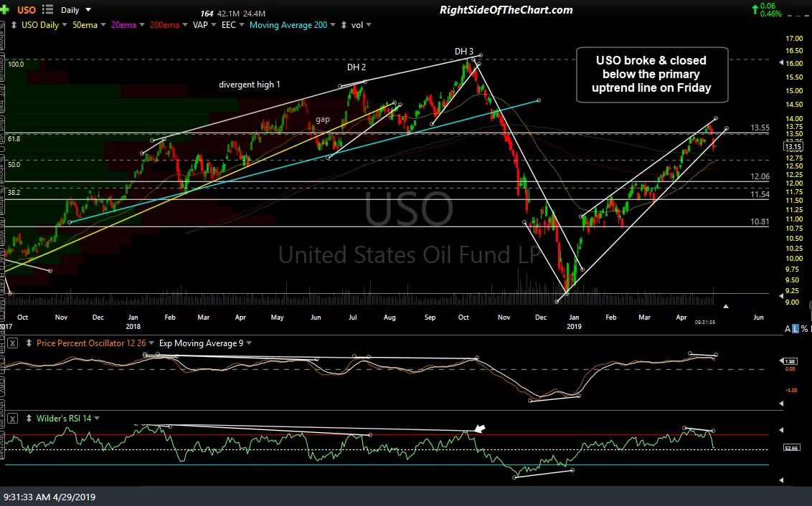This screenshot has height=506, width=812.
Task: Select the USO broke & closed text note
Action: point(651,74)
